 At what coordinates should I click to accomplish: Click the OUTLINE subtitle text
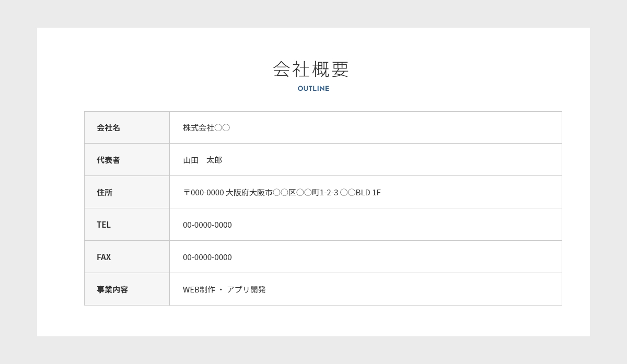point(313,89)
